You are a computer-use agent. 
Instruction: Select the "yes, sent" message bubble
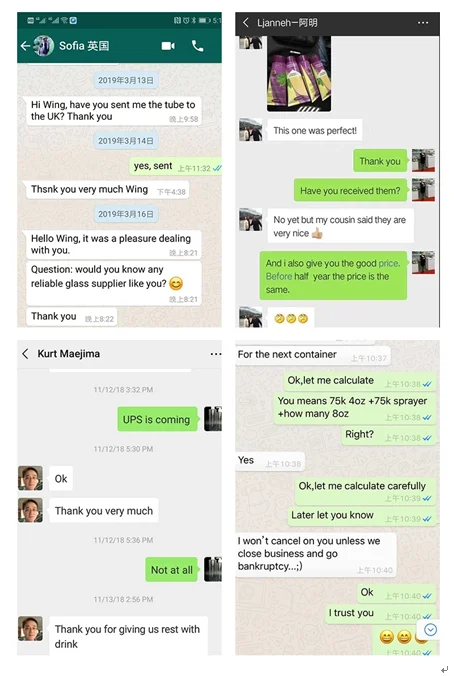tap(175, 166)
